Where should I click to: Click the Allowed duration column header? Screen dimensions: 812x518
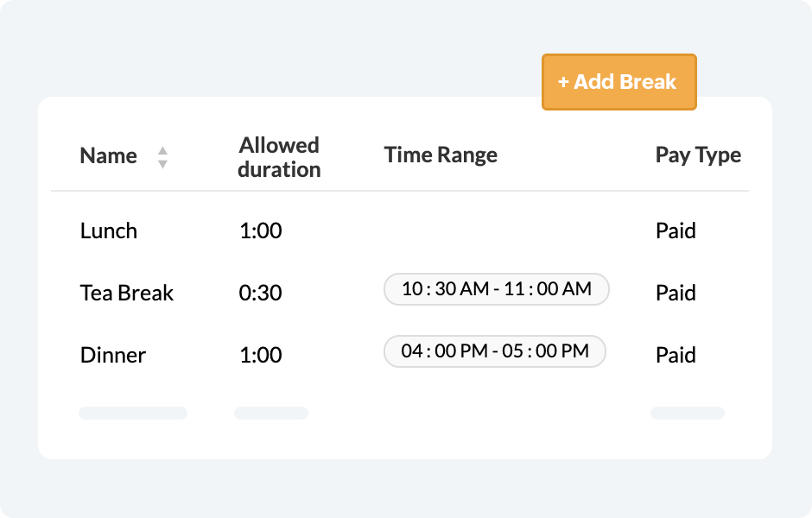coord(279,156)
